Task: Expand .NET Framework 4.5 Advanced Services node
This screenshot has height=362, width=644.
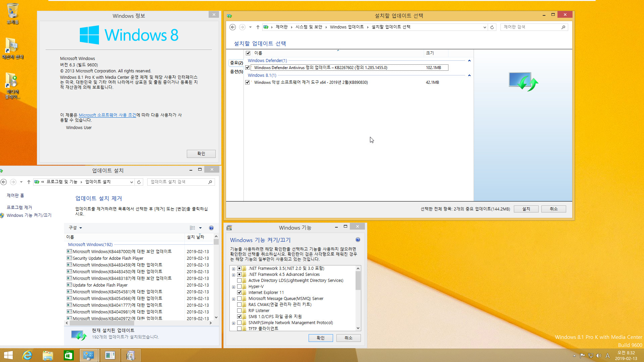Action: [x=233, y=275]
